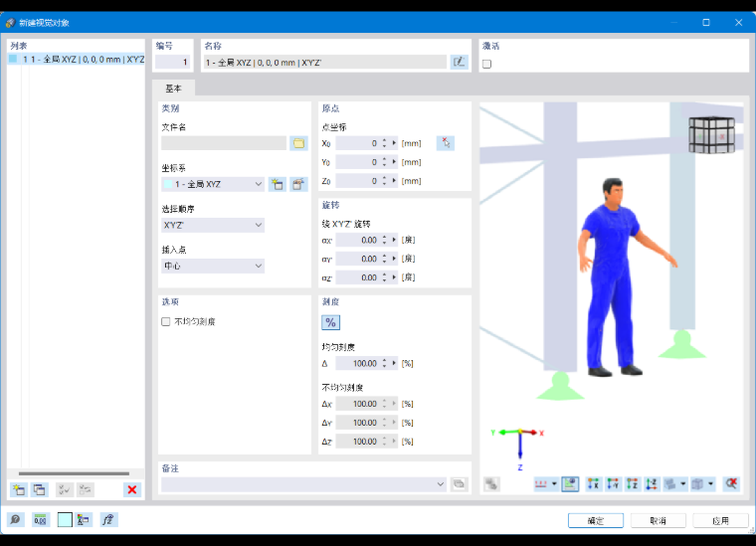Toggle the 激活 checkbox

(x=487, y=64)
